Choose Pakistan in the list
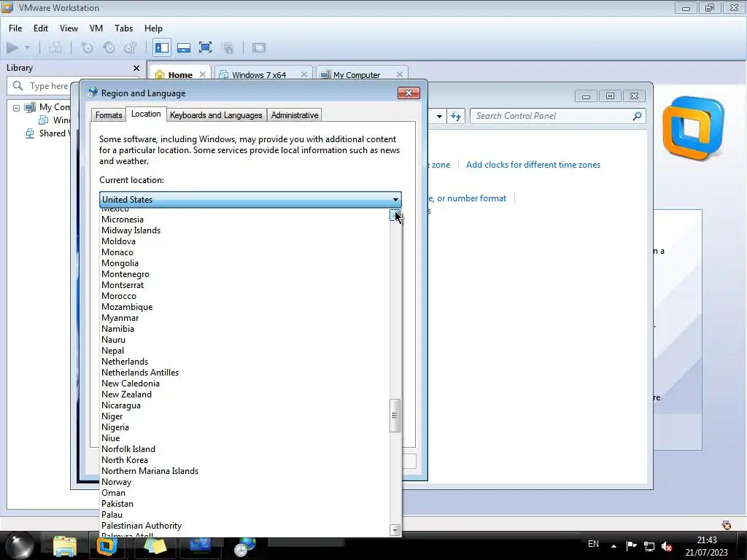This screenshot has height=560, width=747. point(245,505)
